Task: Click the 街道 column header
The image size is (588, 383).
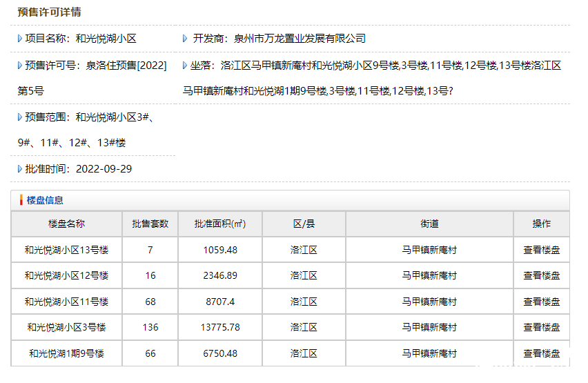Action: [429, 224]
